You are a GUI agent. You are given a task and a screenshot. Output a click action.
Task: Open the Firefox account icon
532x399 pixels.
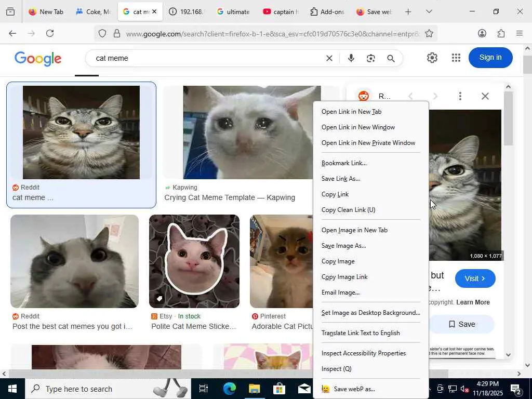[x=482, y=33]
